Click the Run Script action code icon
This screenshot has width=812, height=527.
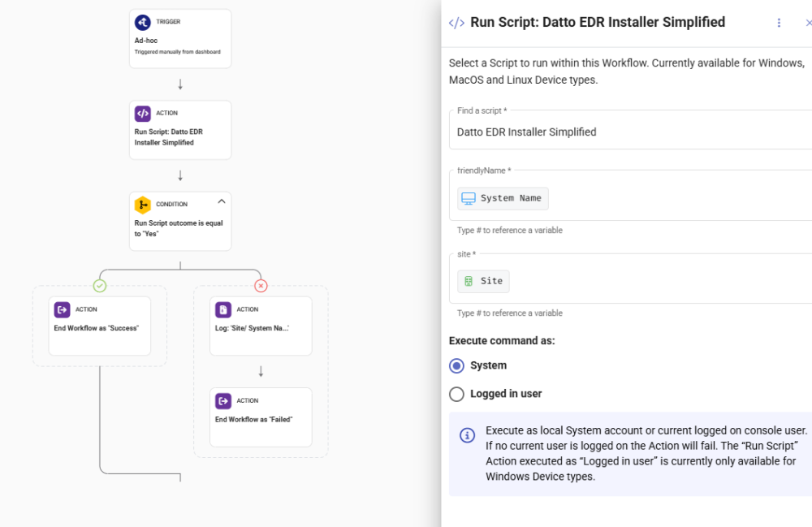coord(142,114)
